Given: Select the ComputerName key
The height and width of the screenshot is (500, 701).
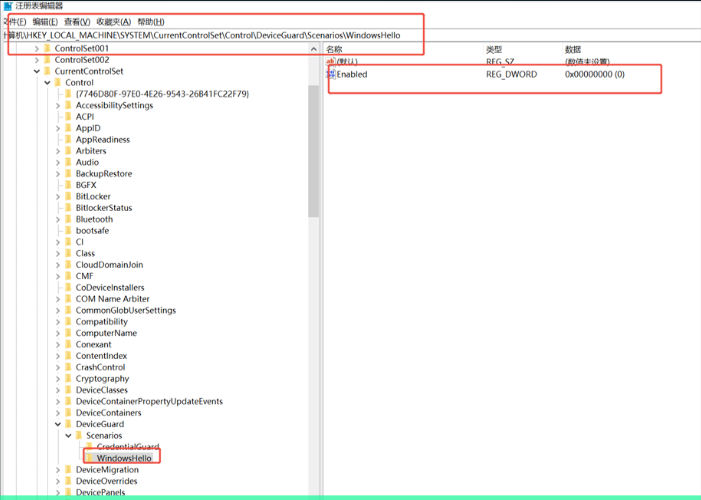Looking at the screenshot, I should pyautogui.click(x=106, y=333).
